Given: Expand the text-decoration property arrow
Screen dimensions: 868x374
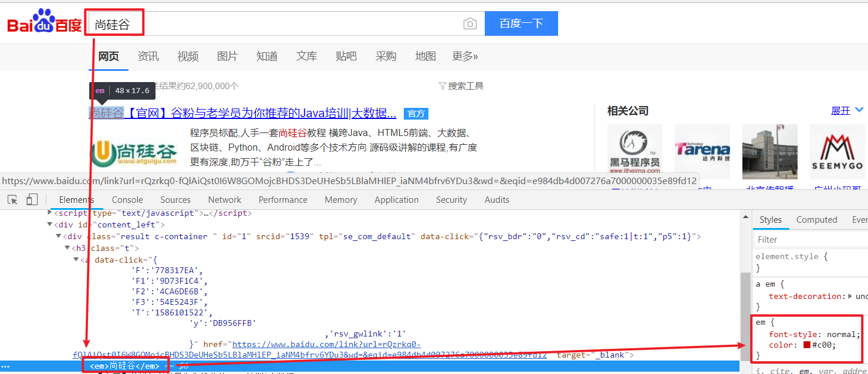Looking at the screenshot, I should pyautogui.click(x=850, y=296).
